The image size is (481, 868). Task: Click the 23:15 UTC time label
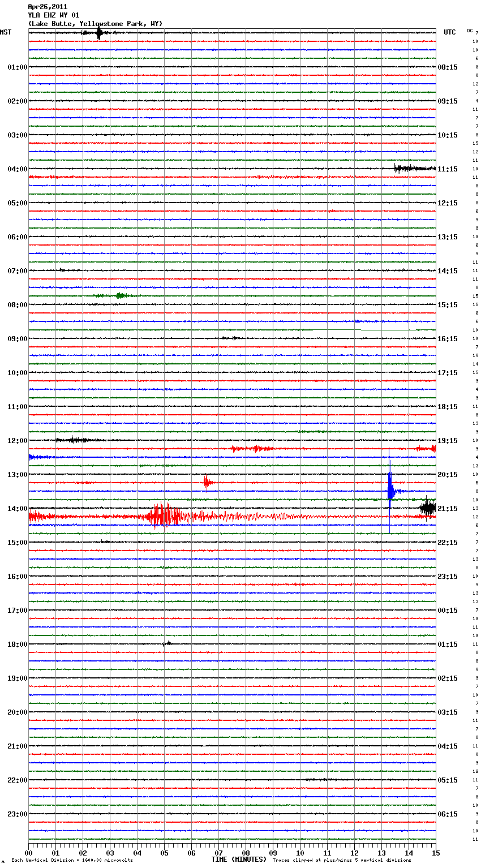[448, 577]
